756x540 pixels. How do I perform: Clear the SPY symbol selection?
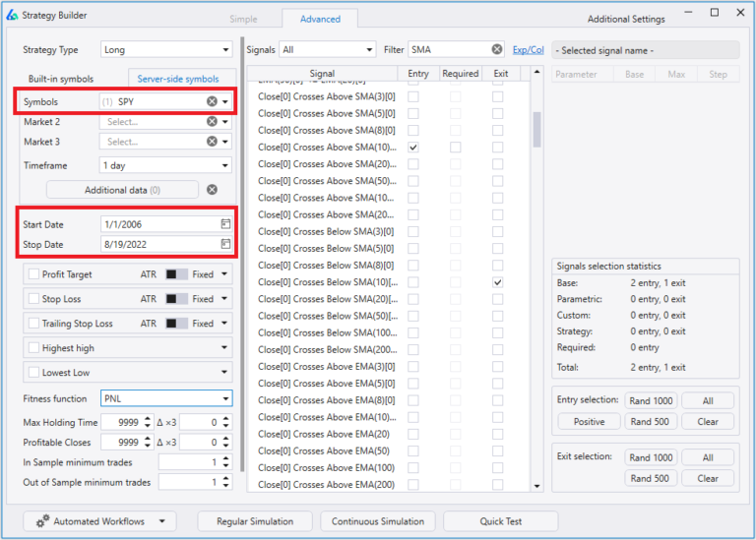tap(212, 101)
